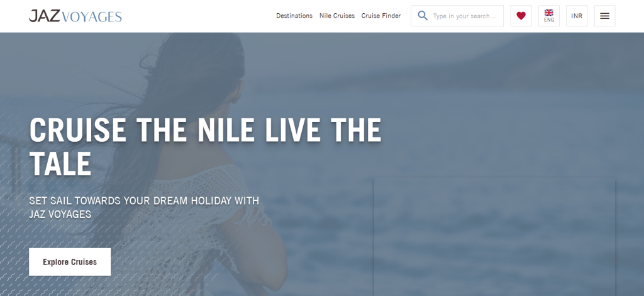This screenshot has width=644, height=296.
Task: Click the 'Cruise the Nile Live the Tale' headline
Action: [206, 147]
